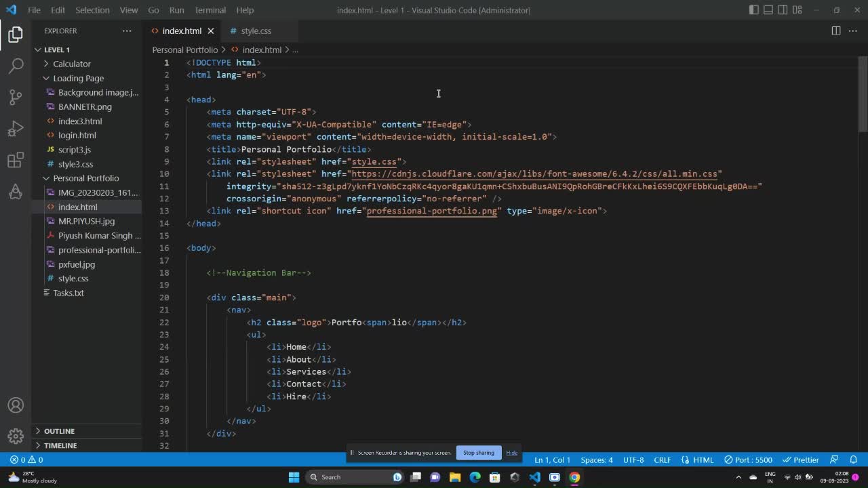This screenshot has height=488, width=868.
Task: Click the Accounts icon in activity bar
Action: point(16,405)
